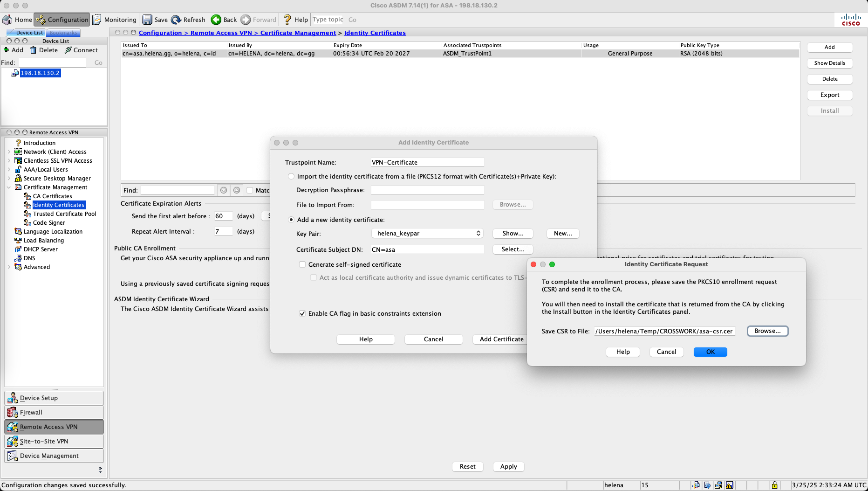Uncheck Enable CA flag in basic constraints

point(302,313)
